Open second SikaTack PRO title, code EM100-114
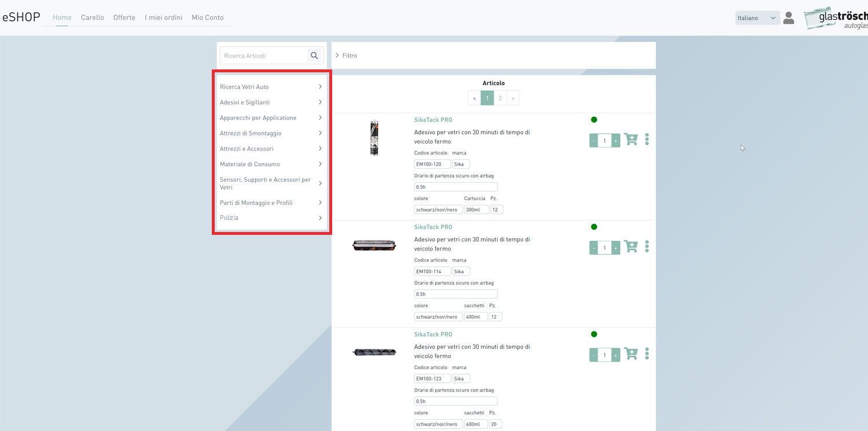Viewport: 868px width, 431px height. click(433, 227)
